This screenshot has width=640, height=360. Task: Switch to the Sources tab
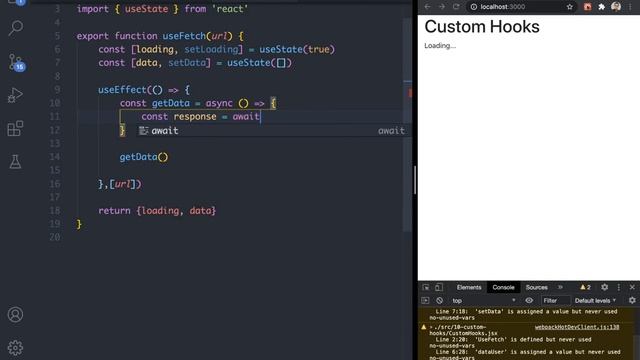[536, 287]
